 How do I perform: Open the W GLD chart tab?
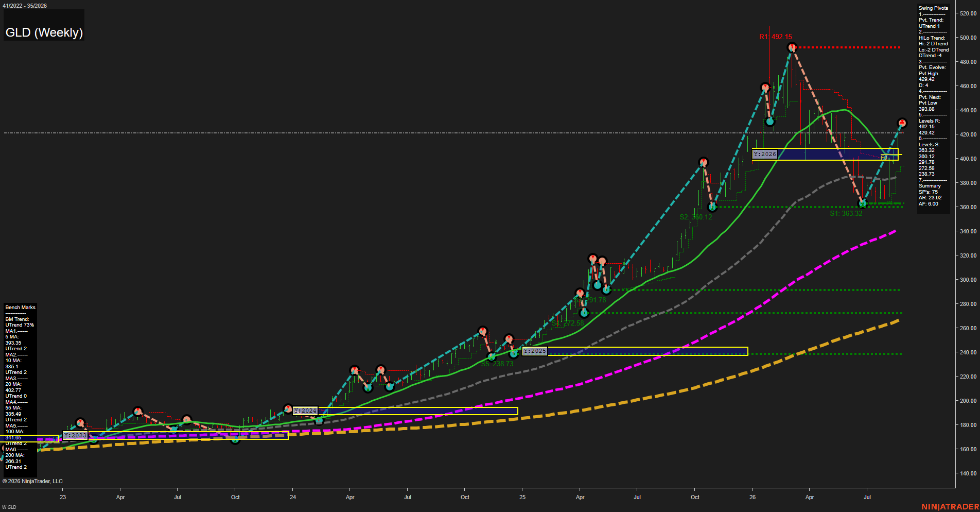[x=9, y=507]
